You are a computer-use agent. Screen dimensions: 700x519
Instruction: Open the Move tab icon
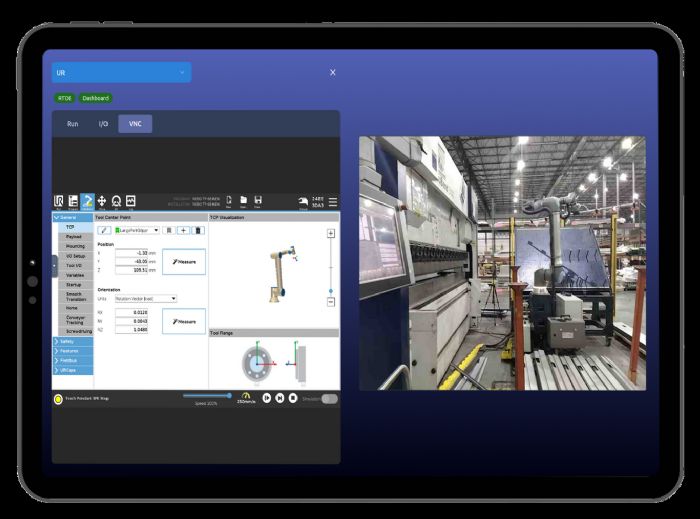(x=102, y=201)
